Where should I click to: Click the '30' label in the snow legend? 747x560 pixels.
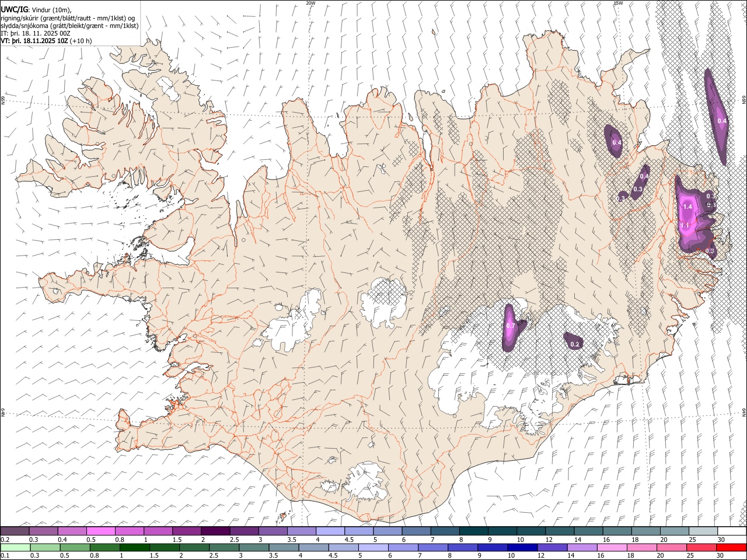point(721,540)
